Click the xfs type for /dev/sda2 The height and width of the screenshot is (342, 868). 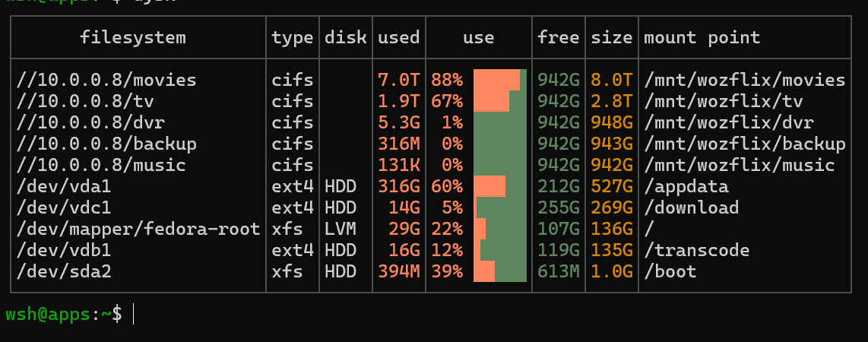287,272
